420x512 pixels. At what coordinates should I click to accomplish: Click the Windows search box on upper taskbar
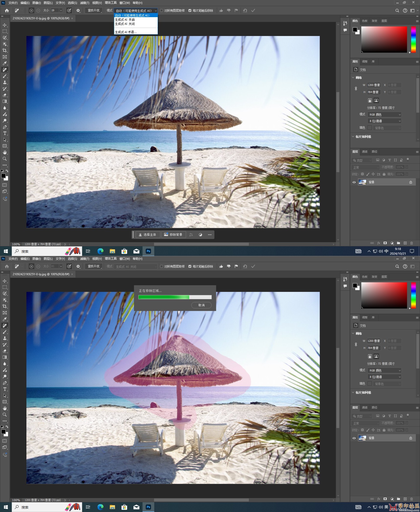[47, 251]
